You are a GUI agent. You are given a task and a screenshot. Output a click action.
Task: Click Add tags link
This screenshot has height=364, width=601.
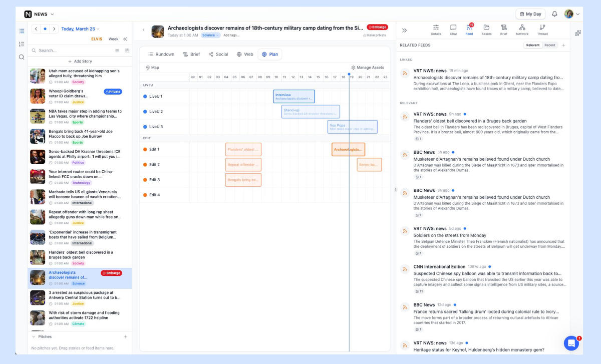click(x=231, y=35)
